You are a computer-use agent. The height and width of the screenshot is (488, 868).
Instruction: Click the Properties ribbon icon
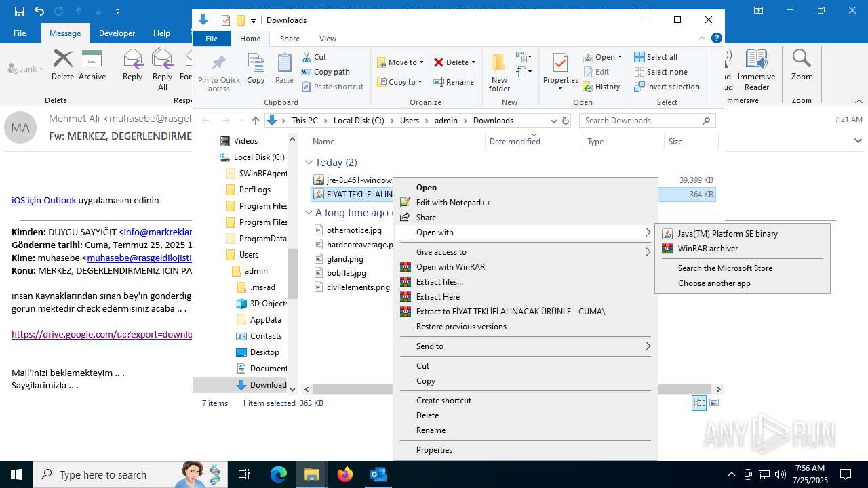560,64
